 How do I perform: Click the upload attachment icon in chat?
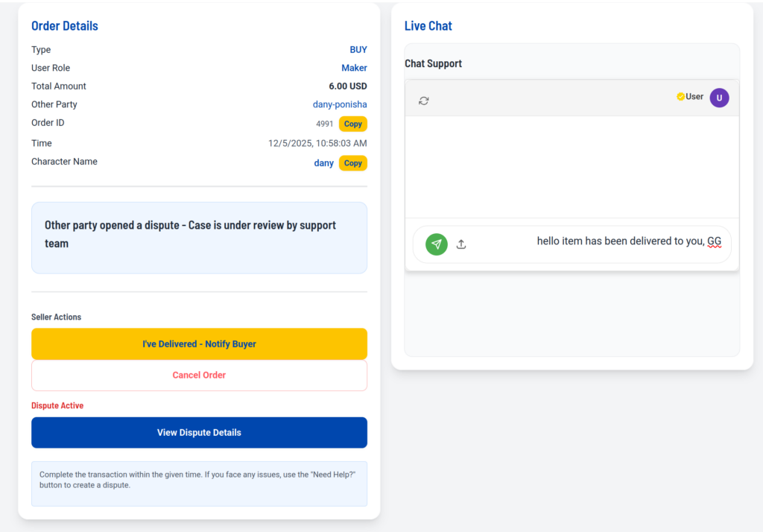(461, 244)
